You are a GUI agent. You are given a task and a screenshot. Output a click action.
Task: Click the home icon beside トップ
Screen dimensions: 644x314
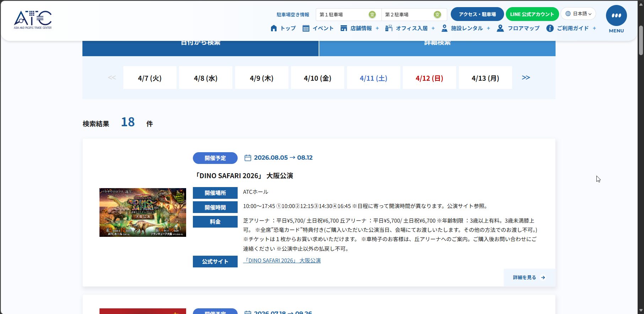274,28
